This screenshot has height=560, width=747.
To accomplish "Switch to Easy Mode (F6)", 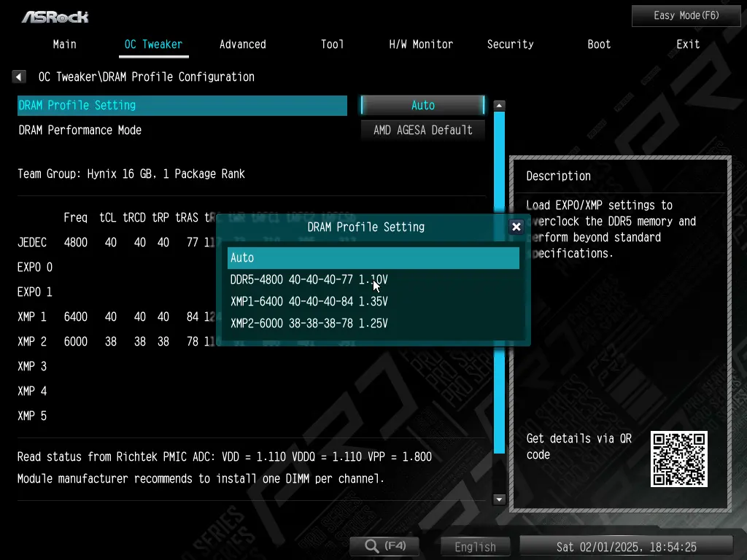I will [686, 16].
